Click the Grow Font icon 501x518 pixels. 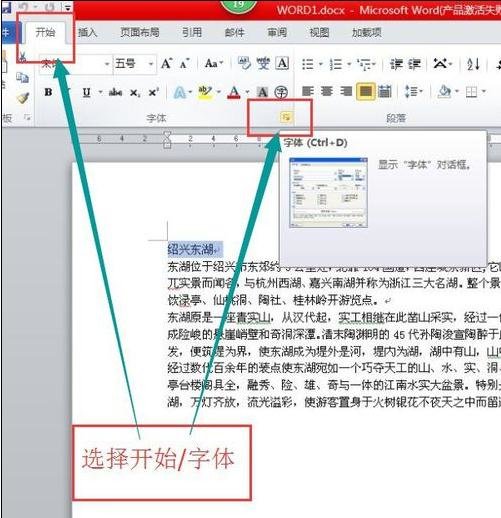166,63
